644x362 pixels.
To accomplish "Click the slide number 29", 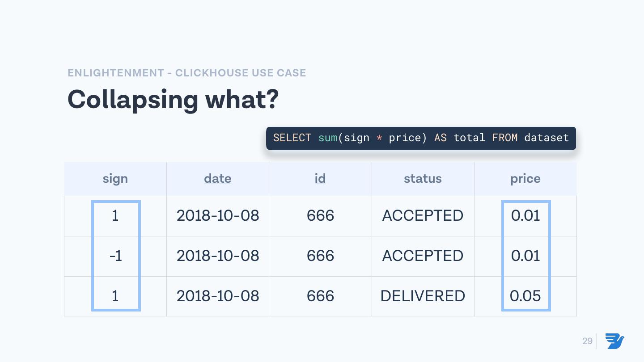I will pyautogui.click(x=587, y=341).
